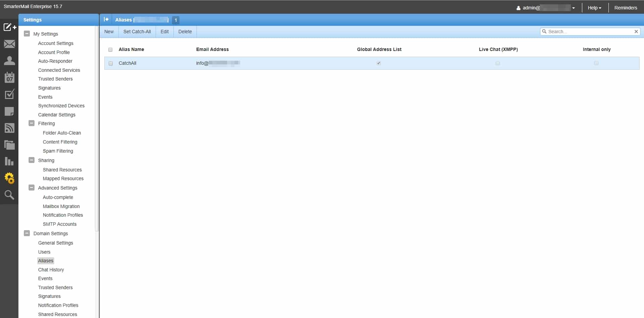Open Reminders in the top bar
The width and height of the screenshot is (644, 318).
(x=626, y=8)
